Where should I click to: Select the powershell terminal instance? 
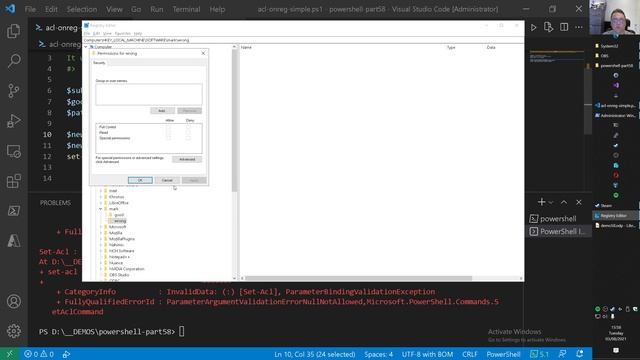tap(558, 219)
